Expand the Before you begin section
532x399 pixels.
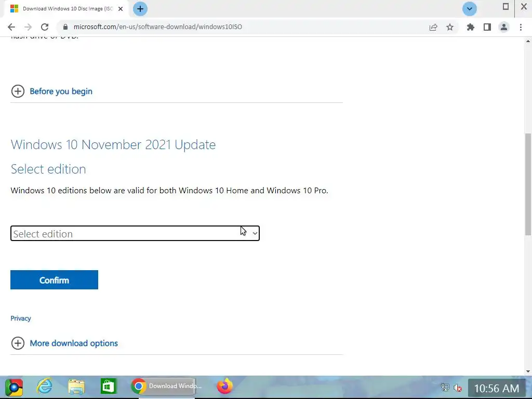(18, 91)
